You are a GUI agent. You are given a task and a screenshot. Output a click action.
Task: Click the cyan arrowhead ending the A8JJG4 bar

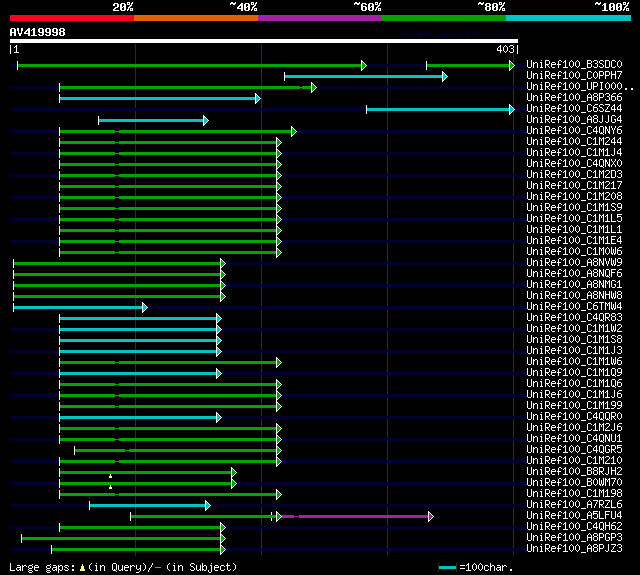tap(206, 120)
